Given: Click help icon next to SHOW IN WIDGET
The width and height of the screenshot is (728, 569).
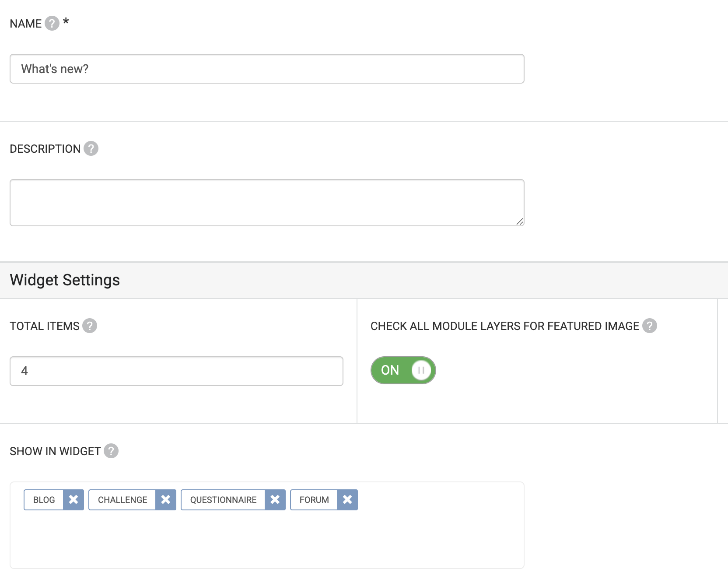Looking at the screenshot, I should pos(111,451).
